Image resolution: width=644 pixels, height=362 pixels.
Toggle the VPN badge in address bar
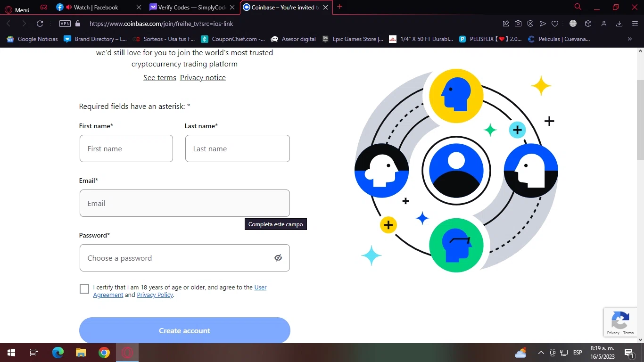tap(65, 24)
